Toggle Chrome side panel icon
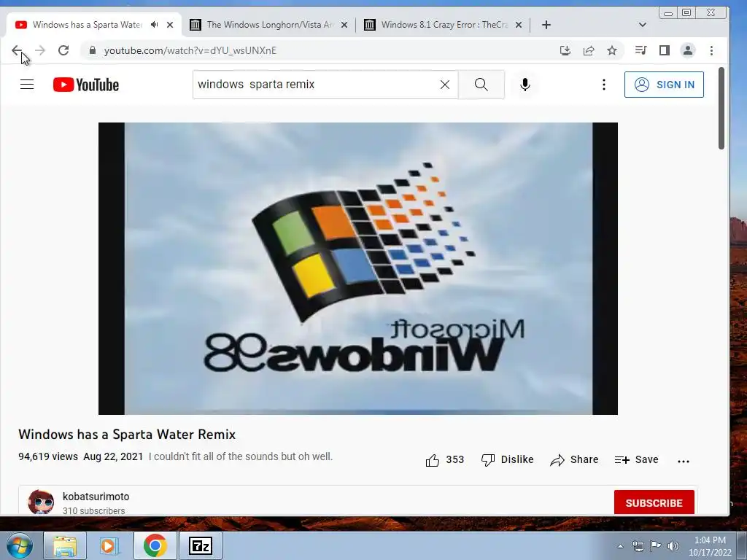 [665, 50]
